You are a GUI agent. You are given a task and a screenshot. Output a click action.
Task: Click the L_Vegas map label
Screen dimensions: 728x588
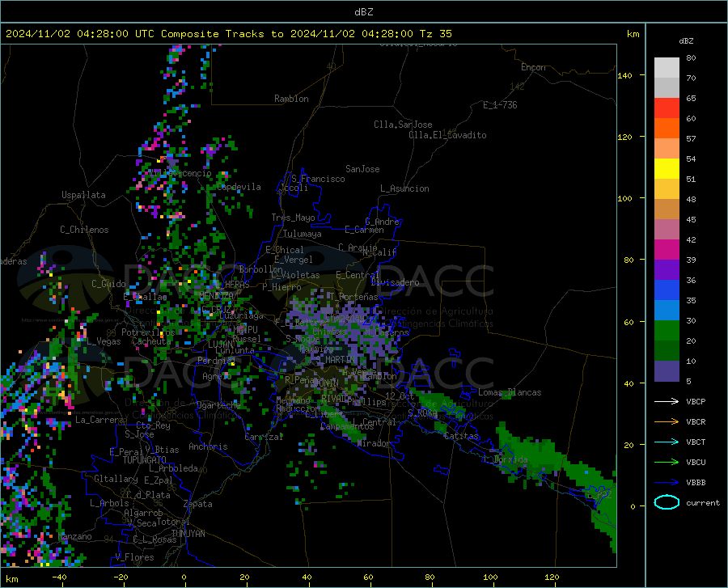tap(104, 341)
